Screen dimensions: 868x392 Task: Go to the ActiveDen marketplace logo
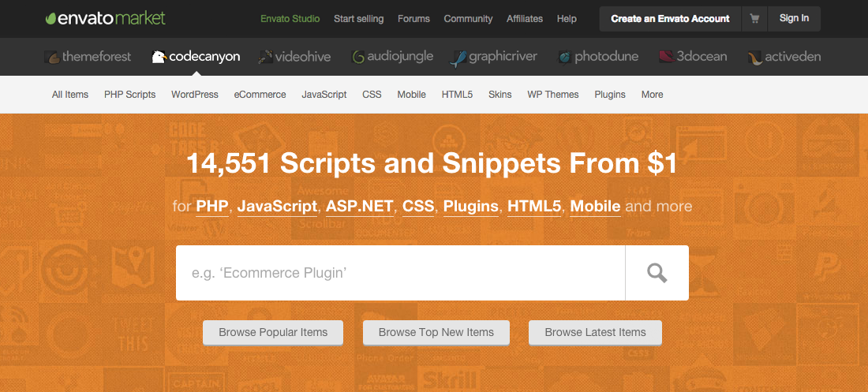pyautogui.click(x=784, y=57)
